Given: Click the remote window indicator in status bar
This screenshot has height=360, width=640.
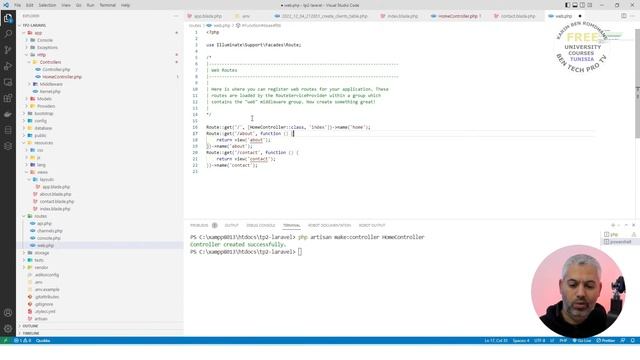Looking at the screenshot, I should click(5, 340).
